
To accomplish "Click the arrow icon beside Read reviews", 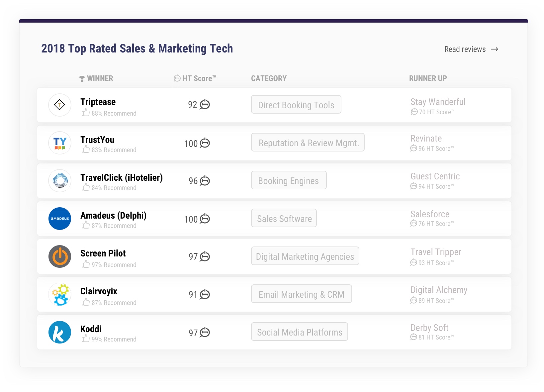I will point(495,49).
